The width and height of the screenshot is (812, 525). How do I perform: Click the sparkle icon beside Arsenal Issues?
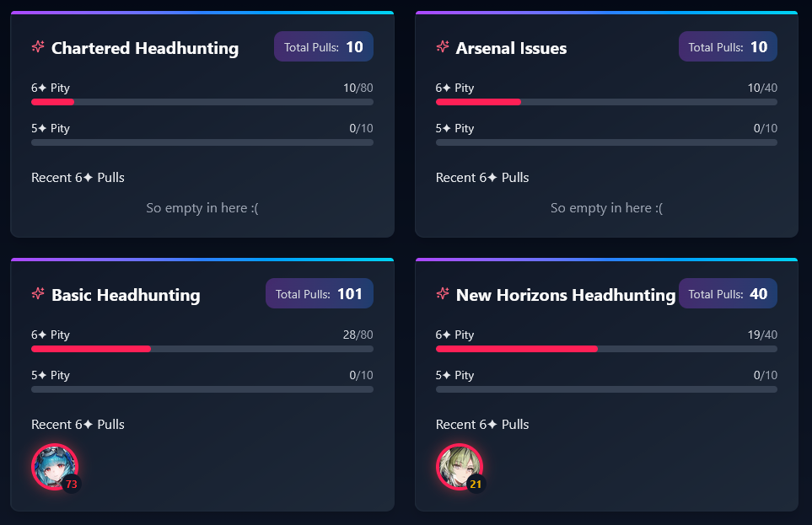pyautogui.click(x=442, y=46)
